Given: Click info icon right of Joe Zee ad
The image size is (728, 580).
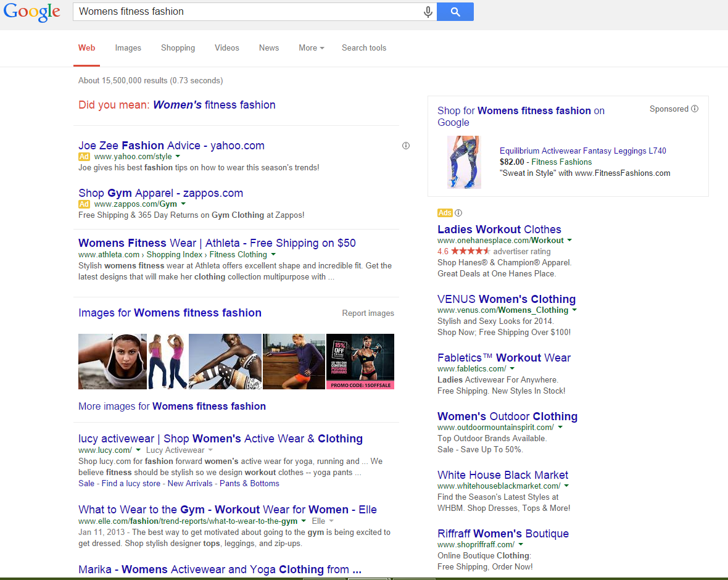Looking at the screenshot, I should (x=405, y=146).
